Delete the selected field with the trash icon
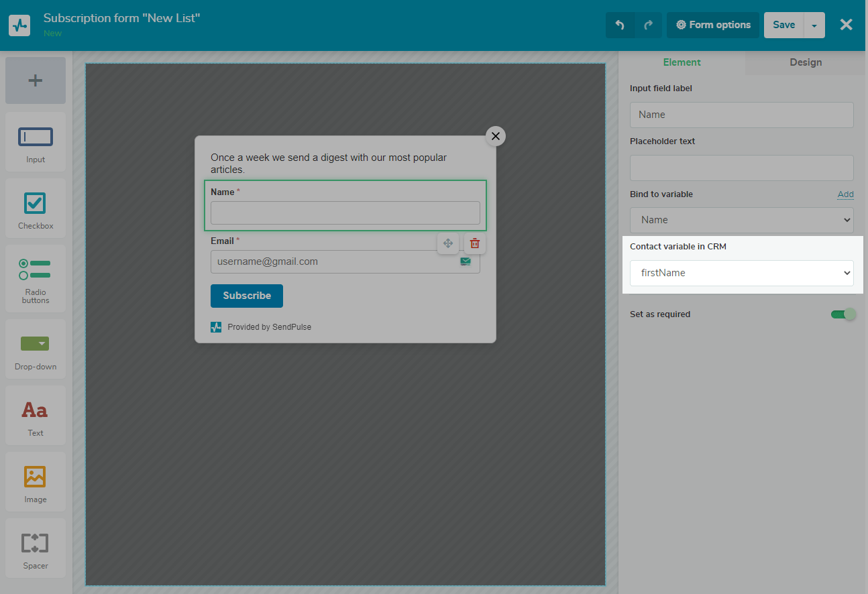Screen dimensions: 868x594 (475, 243)
